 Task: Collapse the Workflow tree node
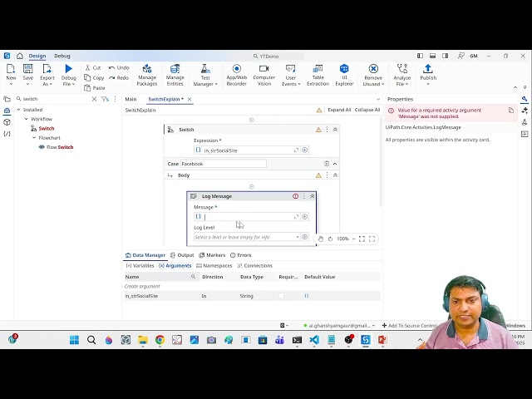tap(27, 119)
